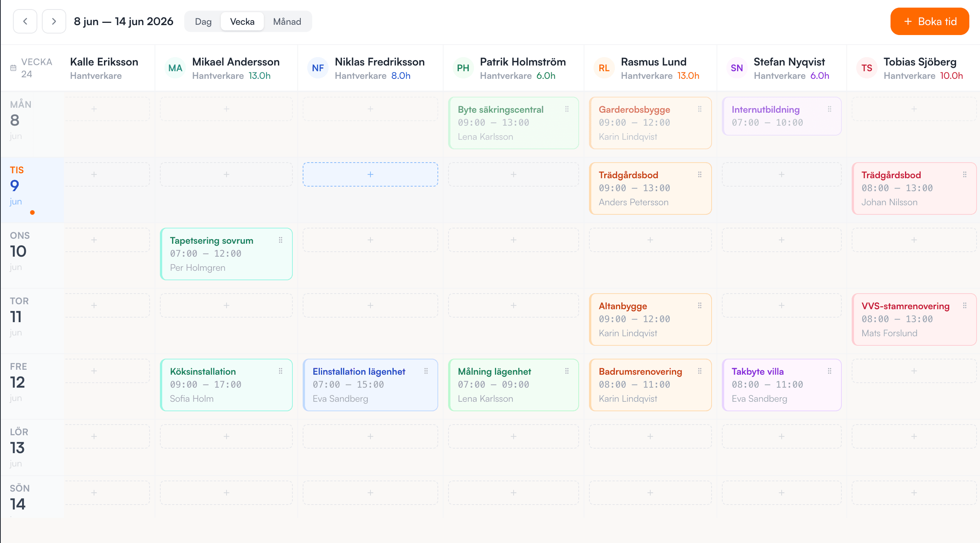Open the Garderobsbygge booking
Viewport: 980px width, 543px height.
(650, 123)
